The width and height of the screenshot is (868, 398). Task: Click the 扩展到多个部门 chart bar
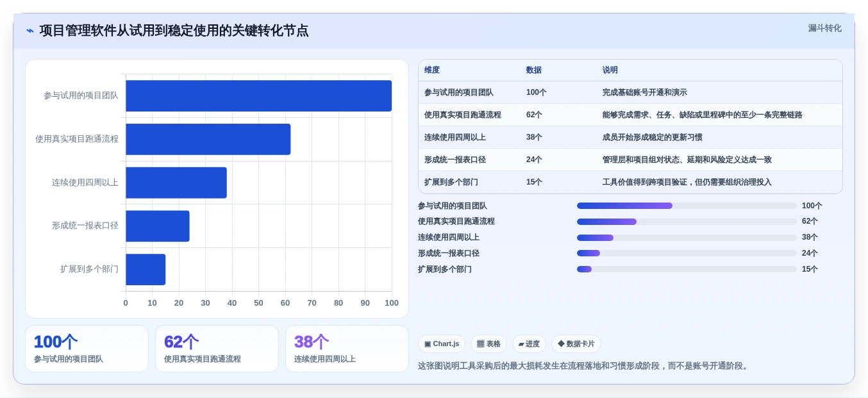tap(146, 269)
